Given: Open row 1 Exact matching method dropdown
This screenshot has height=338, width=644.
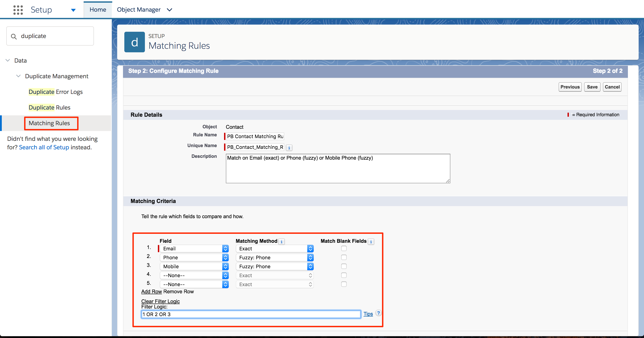Looking at the screenshot, I should [275, 249].
